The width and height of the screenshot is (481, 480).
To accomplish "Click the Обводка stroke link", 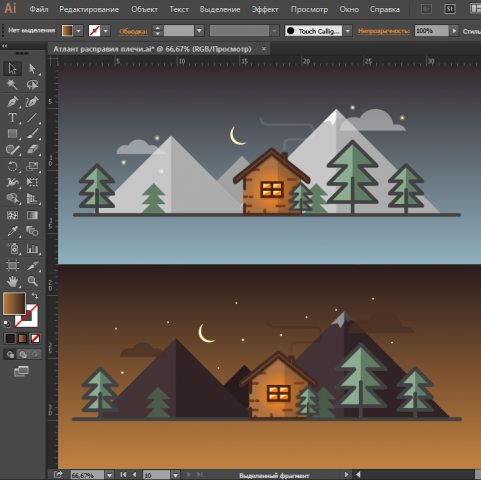I will coord(133,31).
